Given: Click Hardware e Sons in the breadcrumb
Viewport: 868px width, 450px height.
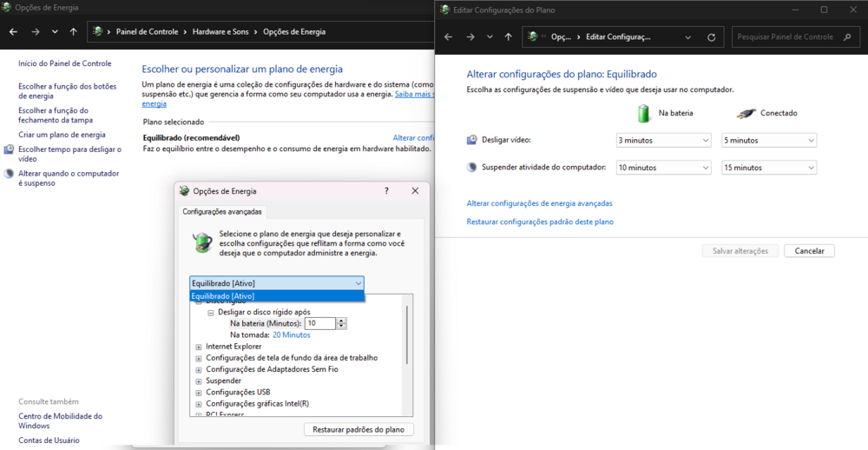Looking at the screenshot, I should (220, 32).
